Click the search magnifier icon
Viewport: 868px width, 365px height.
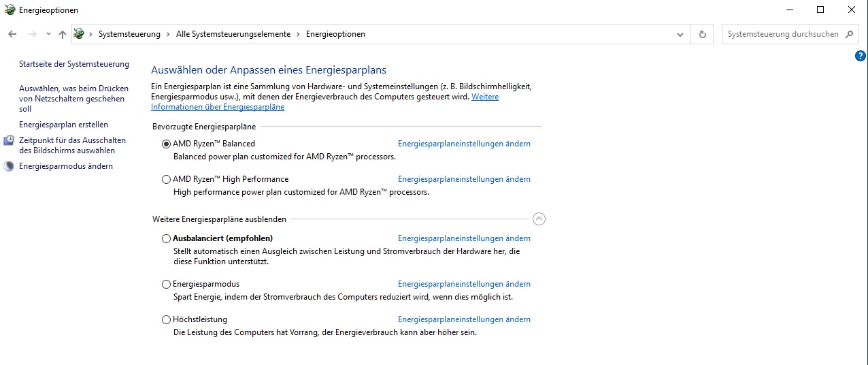(x=850, y=34)
